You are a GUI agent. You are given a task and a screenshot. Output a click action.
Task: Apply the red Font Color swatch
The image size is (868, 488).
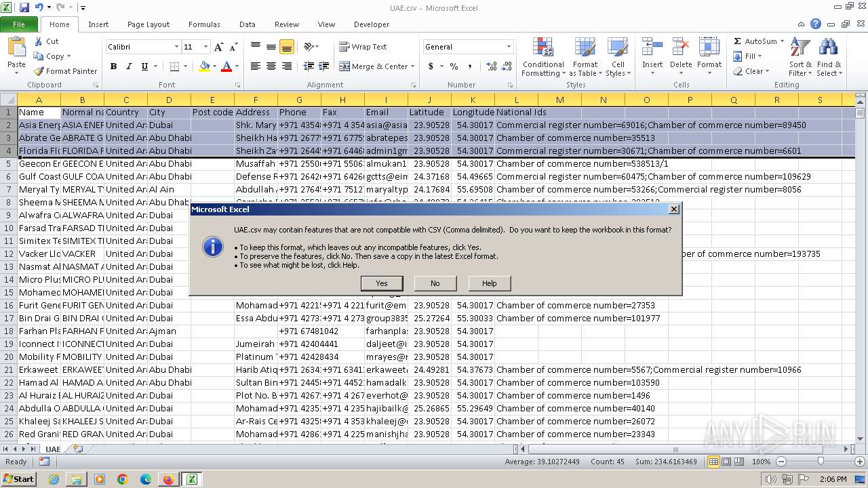point(226,66)
